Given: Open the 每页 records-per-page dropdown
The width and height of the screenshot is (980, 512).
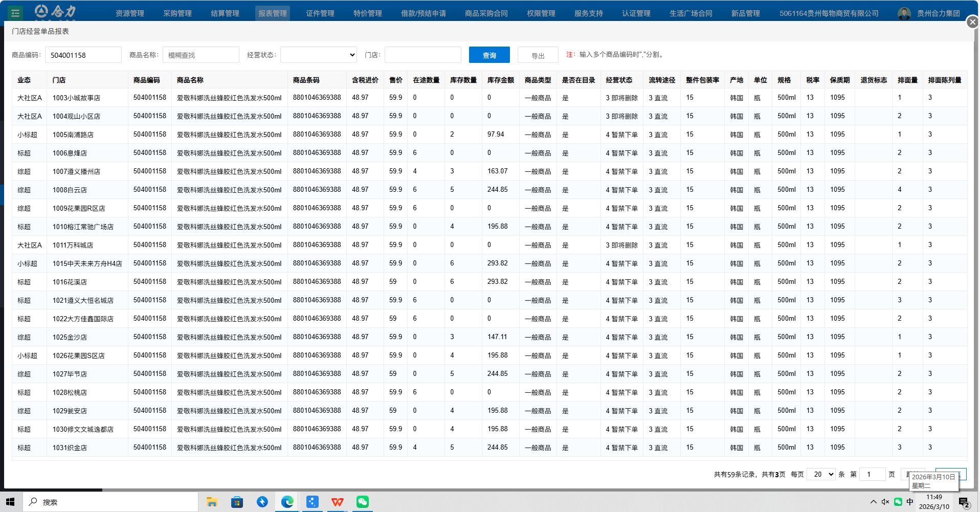Looking at the screenshot, I should pyautogui.click(x=821, y=474).
